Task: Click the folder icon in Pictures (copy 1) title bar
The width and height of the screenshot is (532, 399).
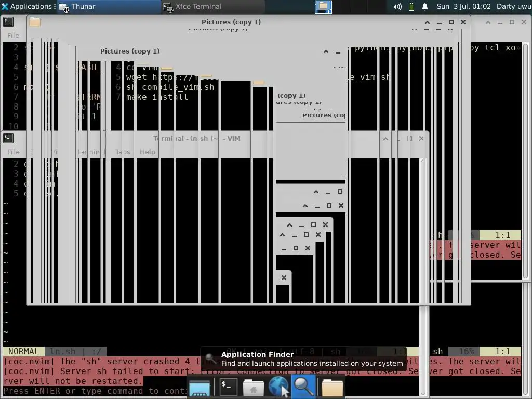Action: click(35, 22)
